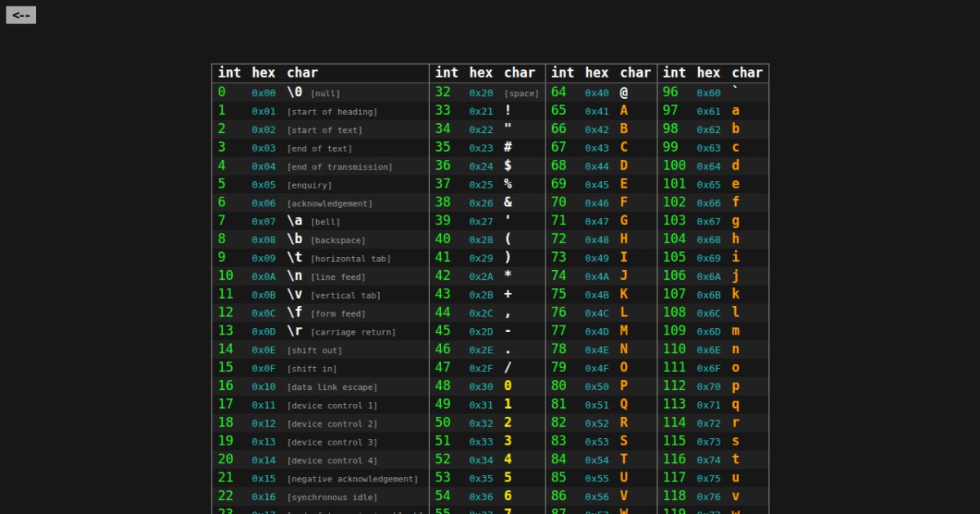Click the "hex" header of the second column group
980x514 pixels.
pos(480,73)
